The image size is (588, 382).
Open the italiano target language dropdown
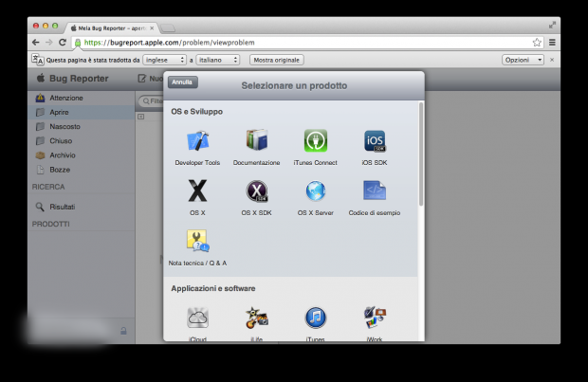[217, 60]
